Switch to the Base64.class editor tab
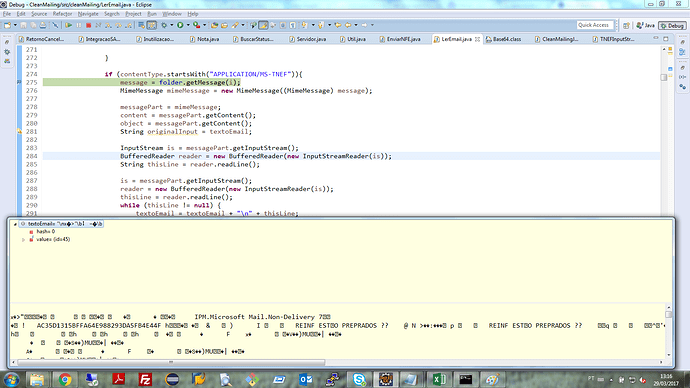This screenshot has height=388, width=690. tap(503, 39)
